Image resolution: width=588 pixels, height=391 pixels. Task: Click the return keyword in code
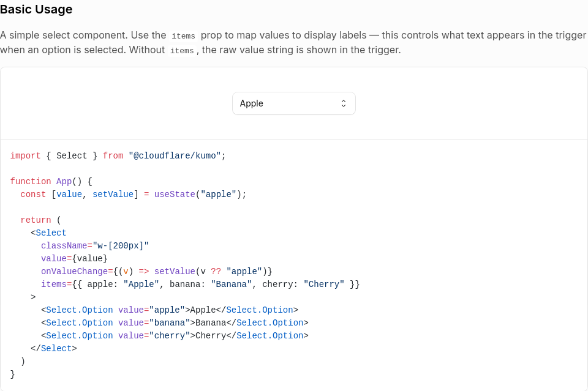36,220
